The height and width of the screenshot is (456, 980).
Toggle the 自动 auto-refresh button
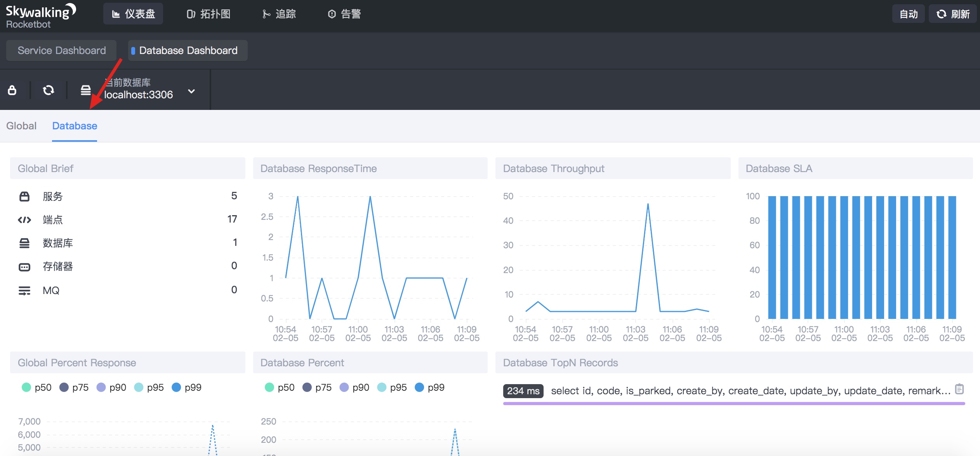908,14
